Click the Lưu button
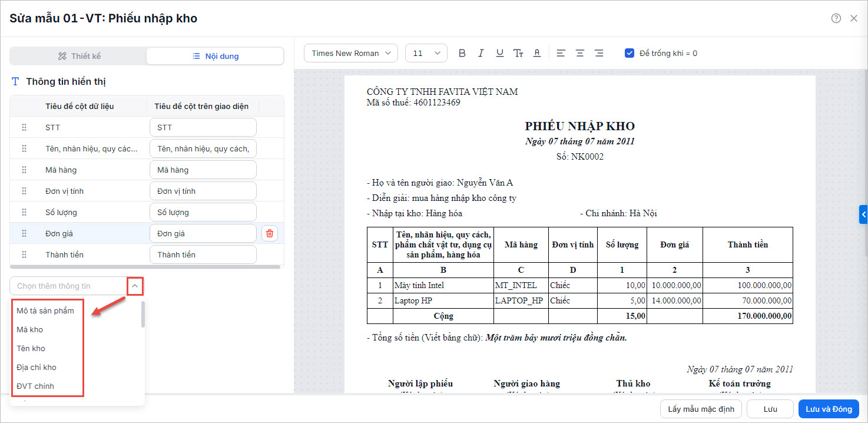This screenshot has width=868, height=423. [x=770, y=409]
